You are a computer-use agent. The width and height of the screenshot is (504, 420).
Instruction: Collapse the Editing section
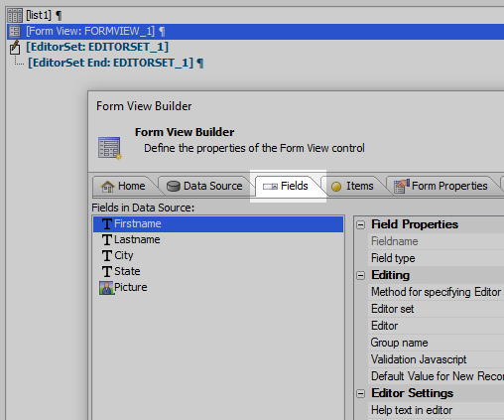tap(361, 275)
